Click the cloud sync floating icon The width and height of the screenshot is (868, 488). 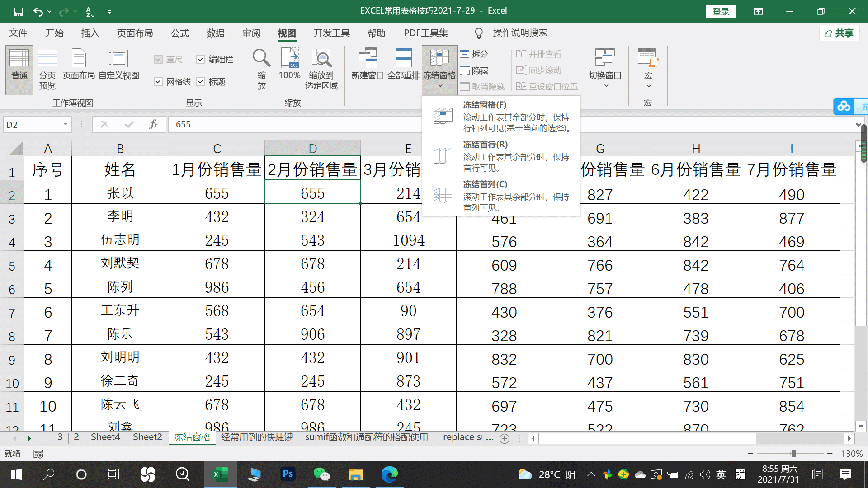click(x=844, y=106)
